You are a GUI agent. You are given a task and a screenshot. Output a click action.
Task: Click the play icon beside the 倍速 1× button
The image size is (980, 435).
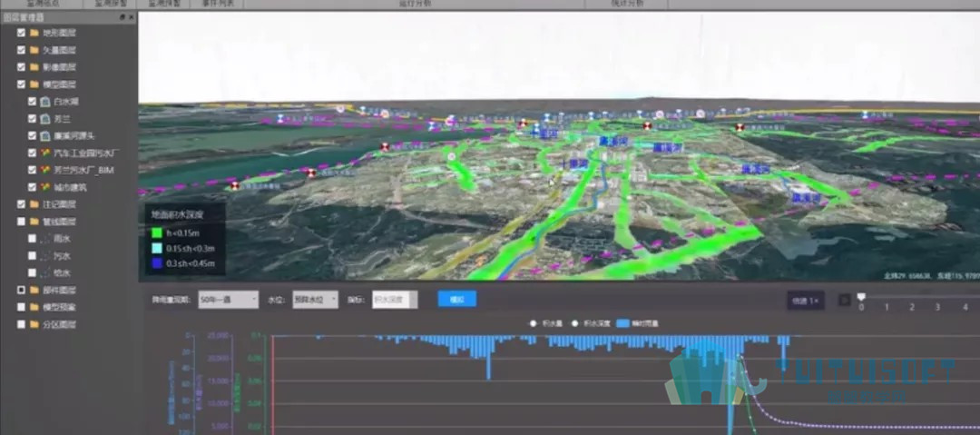pyautogui.click(x=845, y=300)
